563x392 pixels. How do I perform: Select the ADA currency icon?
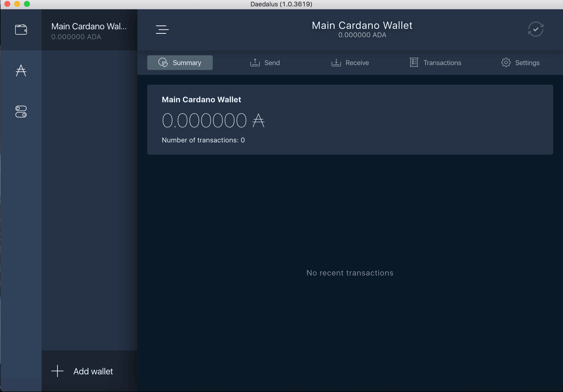(21, 70)
